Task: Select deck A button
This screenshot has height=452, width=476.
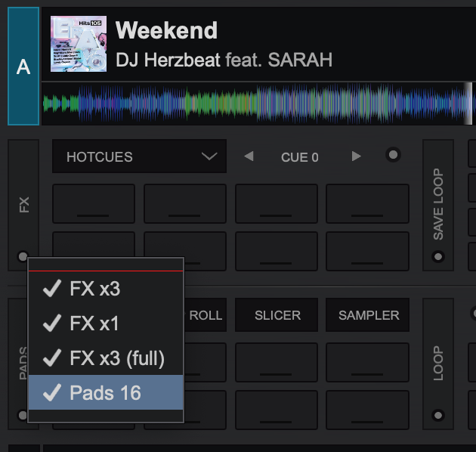Action: pos(23,67)
